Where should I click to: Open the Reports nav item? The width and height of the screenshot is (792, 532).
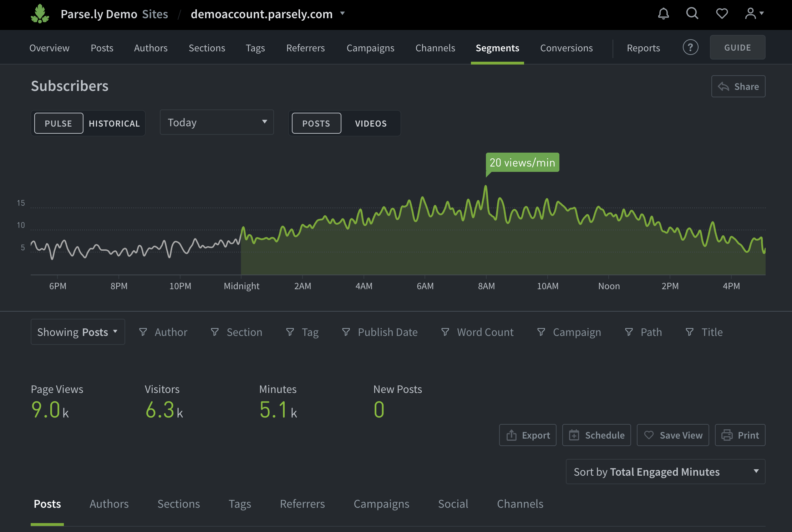643,48
